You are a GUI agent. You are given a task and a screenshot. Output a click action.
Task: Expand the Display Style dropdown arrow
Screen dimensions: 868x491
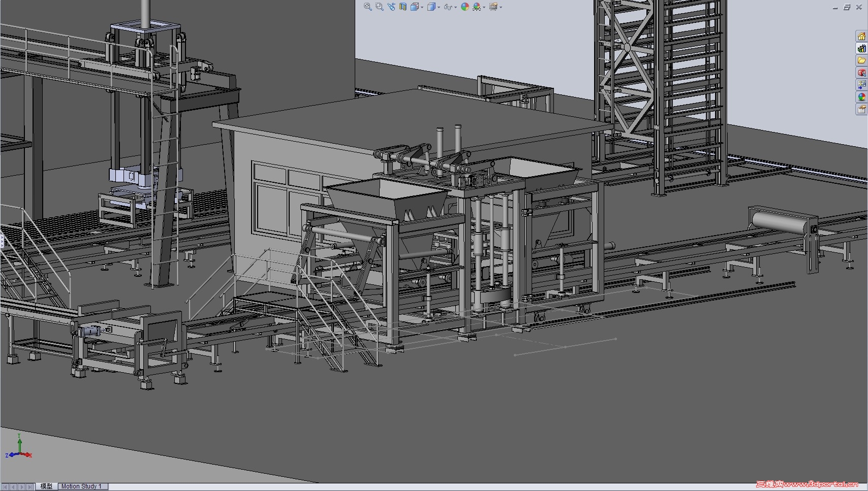click(439, 7)
